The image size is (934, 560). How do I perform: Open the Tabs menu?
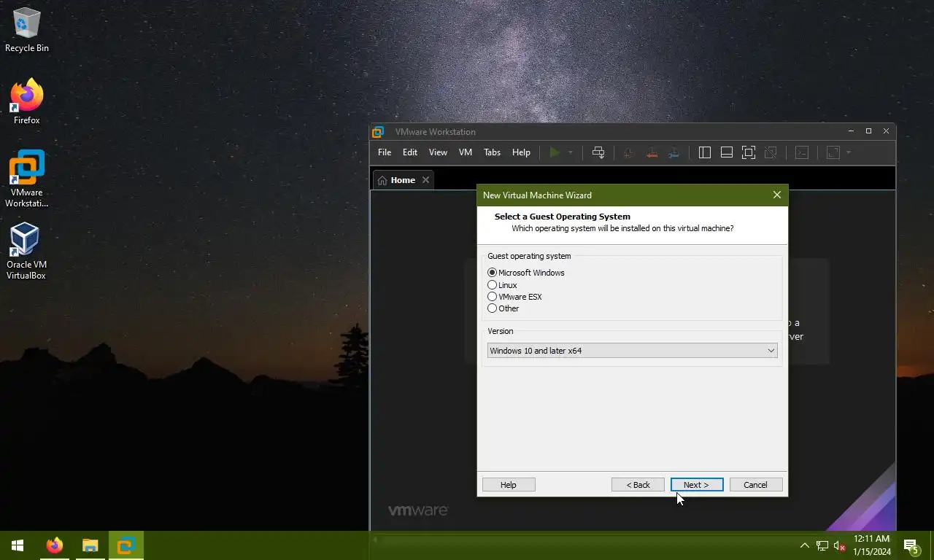point(493,152)
